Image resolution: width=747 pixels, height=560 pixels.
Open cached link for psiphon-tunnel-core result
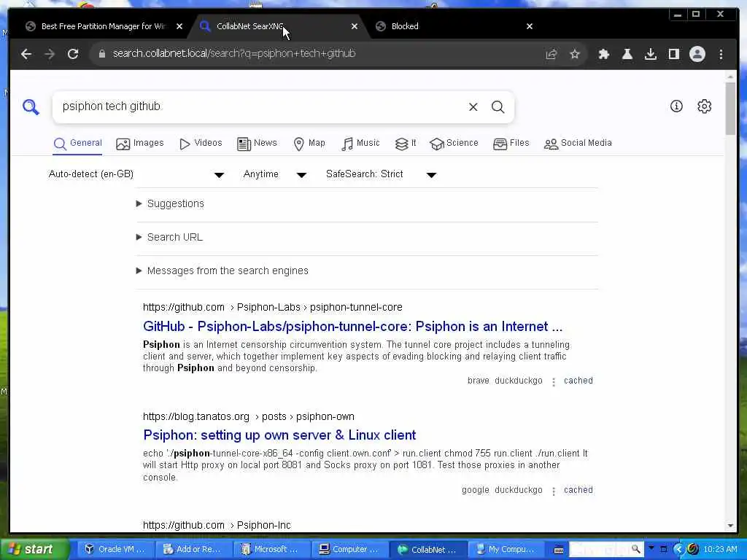(x=578, y=381)
